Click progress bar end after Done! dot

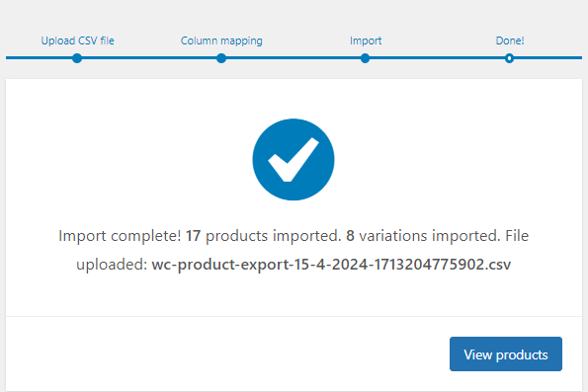pyautogui.click(x=547, y=58)
